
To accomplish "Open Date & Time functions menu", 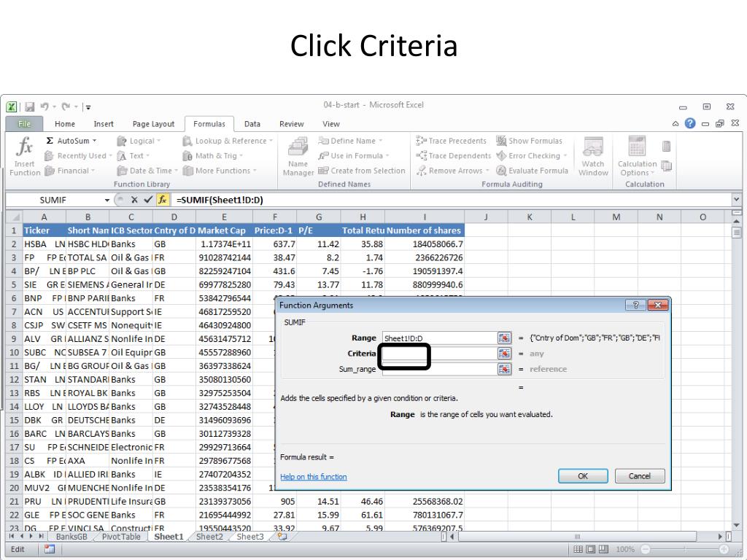I will click(x=147, y=171).
